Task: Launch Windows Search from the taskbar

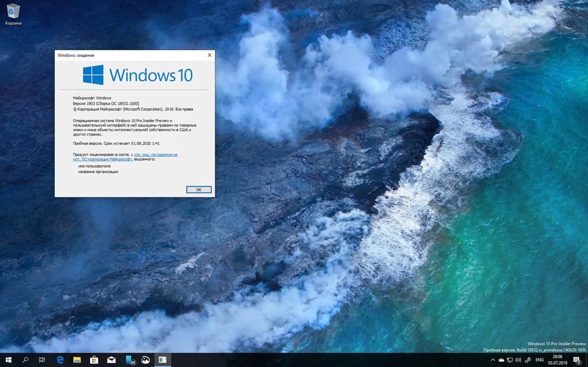Action: (x=25, y=360)
